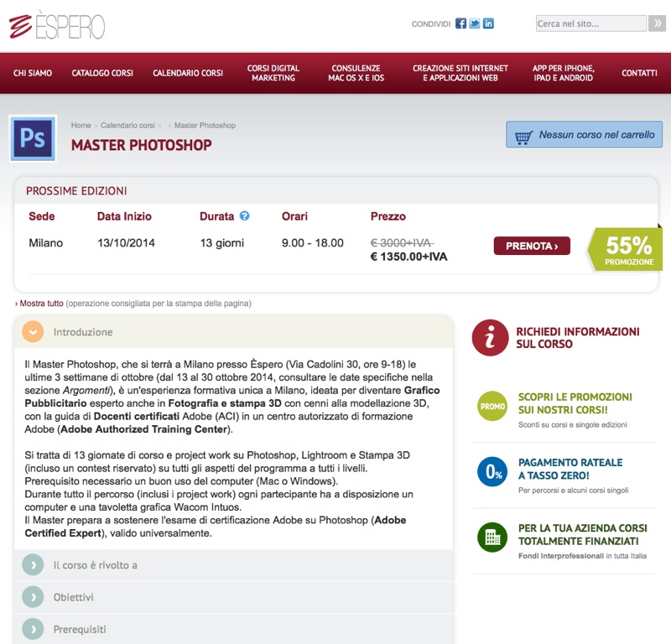Screen dimensions: 671x644
Task: Click the 'Cerca nel sito' search field
Action: point(591,23)
